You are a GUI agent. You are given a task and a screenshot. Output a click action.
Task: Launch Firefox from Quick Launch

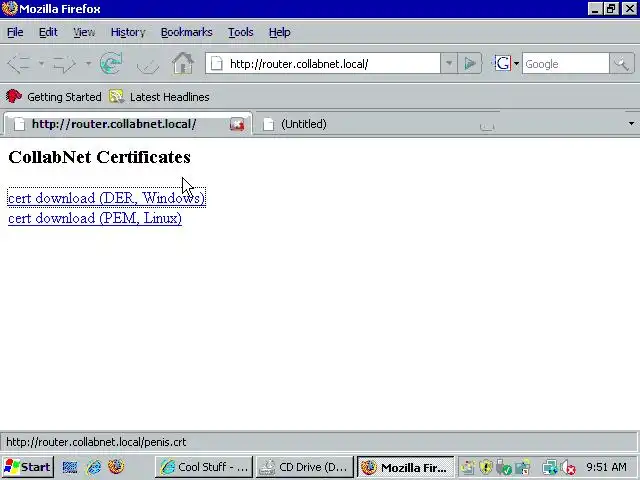[x=116, y=467]
